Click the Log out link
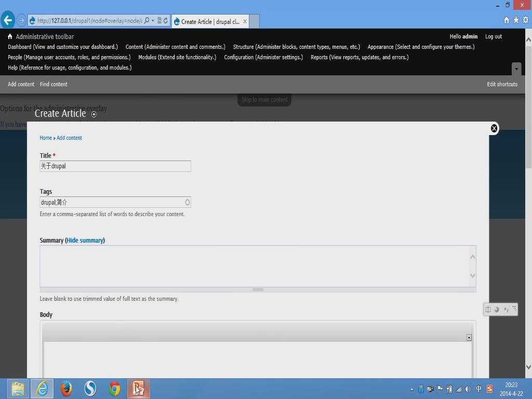This screenshot has height=399, width=532. click(x=494, y=36)
